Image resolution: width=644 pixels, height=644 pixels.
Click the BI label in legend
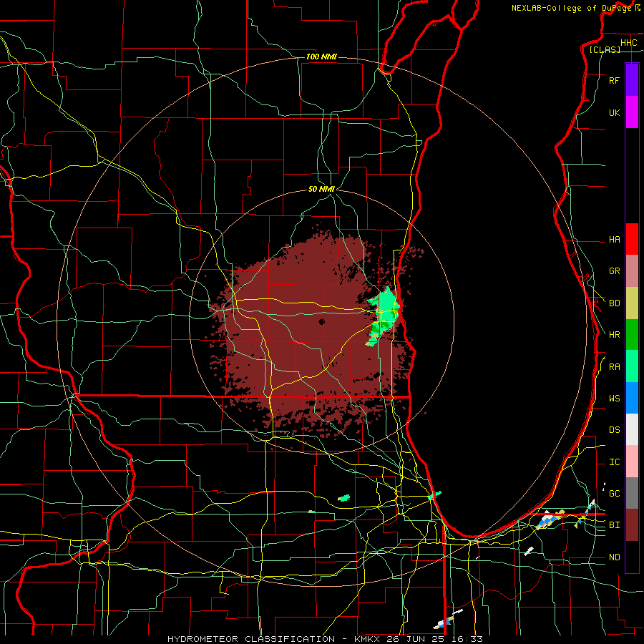[x=614, y=525]
